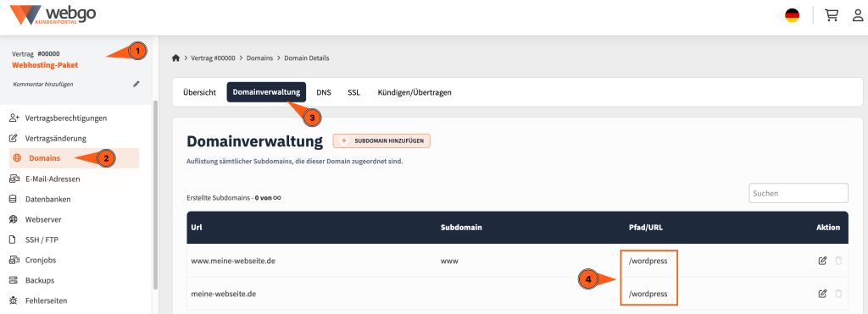Click the www subdomain cell
Viewport: 868px width, 314px height.
pos(449,261)
